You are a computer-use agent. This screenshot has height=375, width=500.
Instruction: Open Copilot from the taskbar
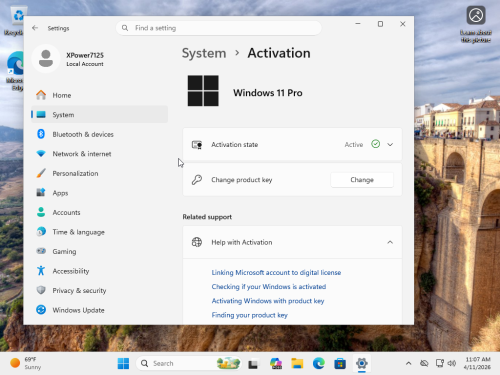pyautogui.click(x=276, y=363)
